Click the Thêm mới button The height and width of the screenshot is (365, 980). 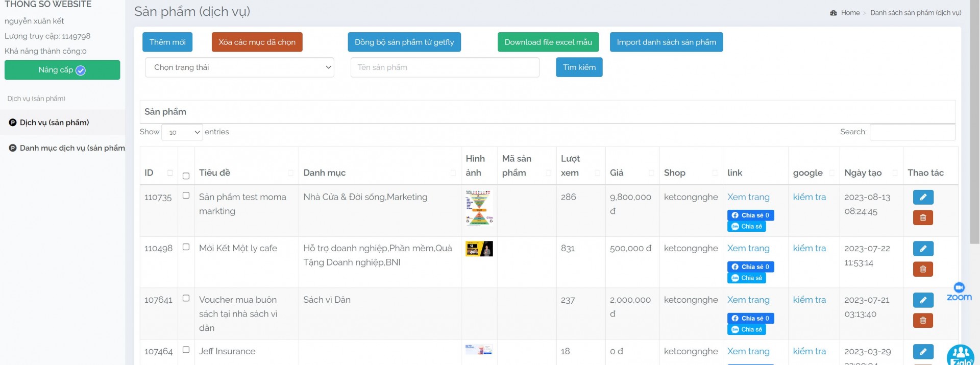tap(167, 42)
